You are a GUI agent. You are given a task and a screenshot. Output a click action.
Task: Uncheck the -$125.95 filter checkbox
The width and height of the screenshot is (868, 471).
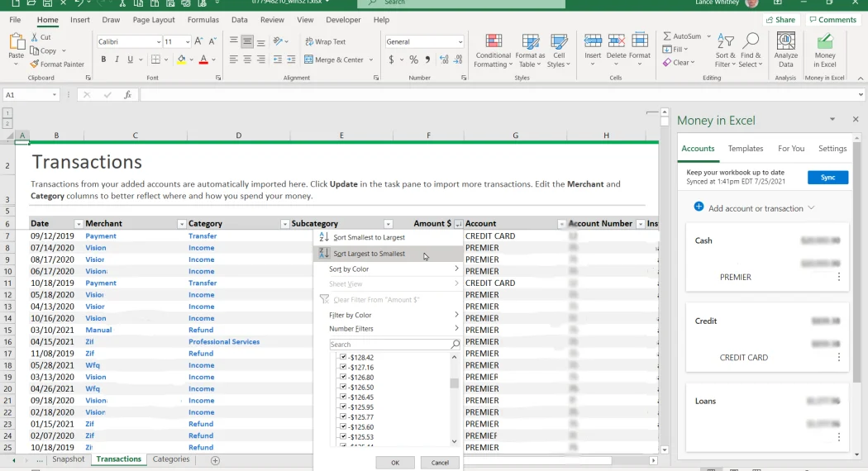pos(343,407)
